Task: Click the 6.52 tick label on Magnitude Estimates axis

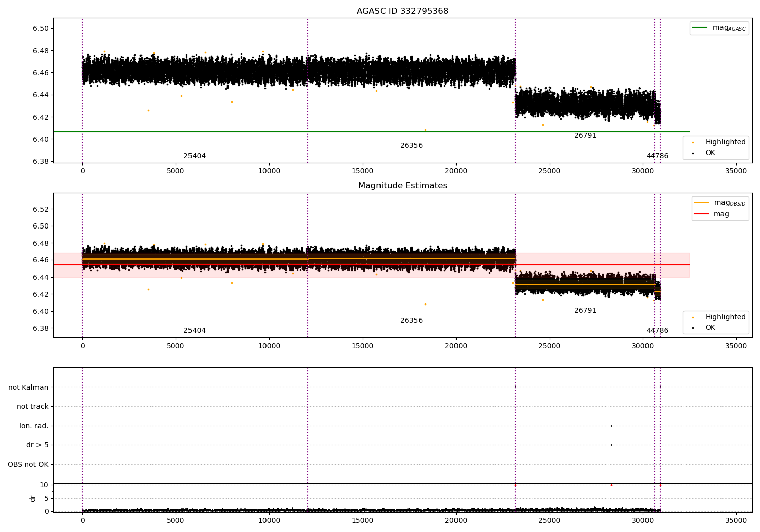Action: tap(40, 209)
